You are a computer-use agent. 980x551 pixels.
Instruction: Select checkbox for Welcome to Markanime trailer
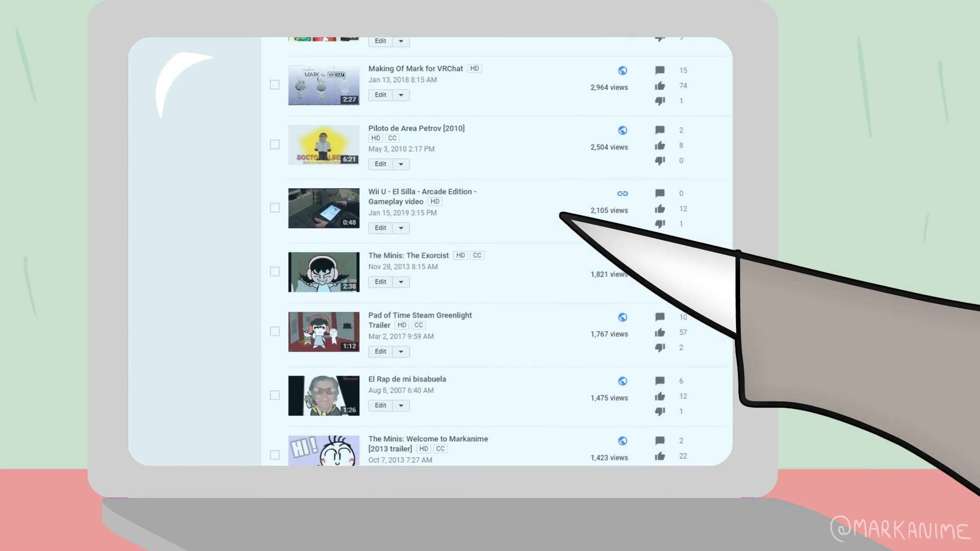tap(275, 455)
